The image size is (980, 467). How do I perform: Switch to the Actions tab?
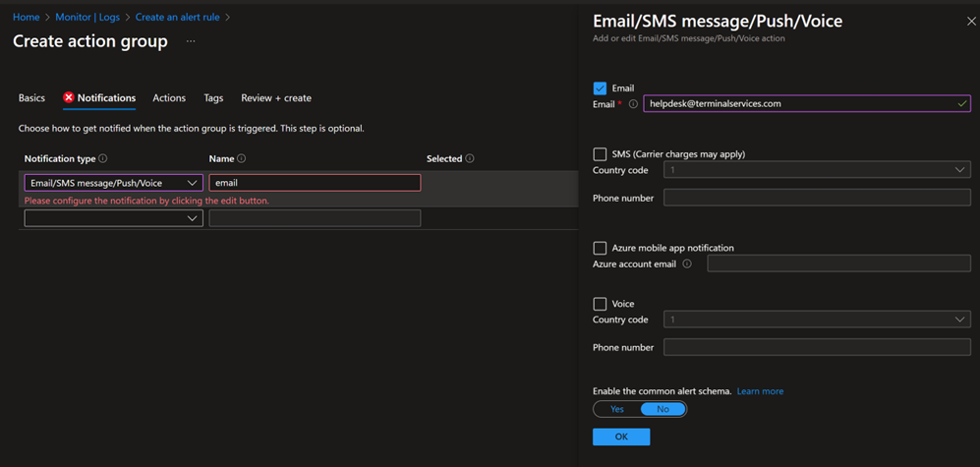tap(169, 98)
